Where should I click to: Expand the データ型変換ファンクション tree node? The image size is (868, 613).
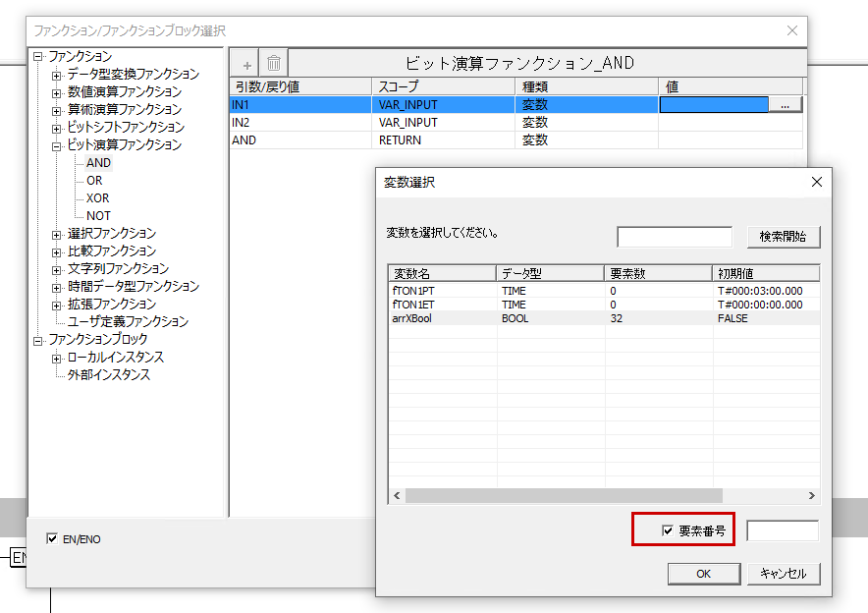point(57,75)
